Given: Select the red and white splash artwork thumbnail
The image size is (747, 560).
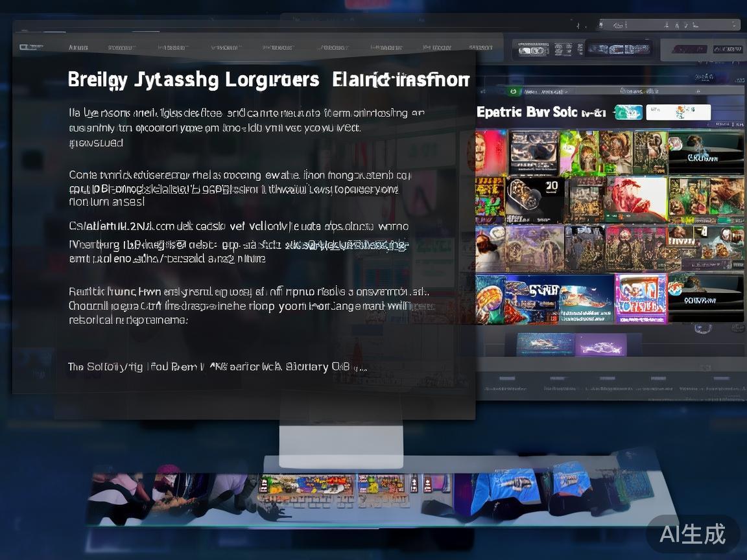Looking at the screenshot, I should point(636,200).
